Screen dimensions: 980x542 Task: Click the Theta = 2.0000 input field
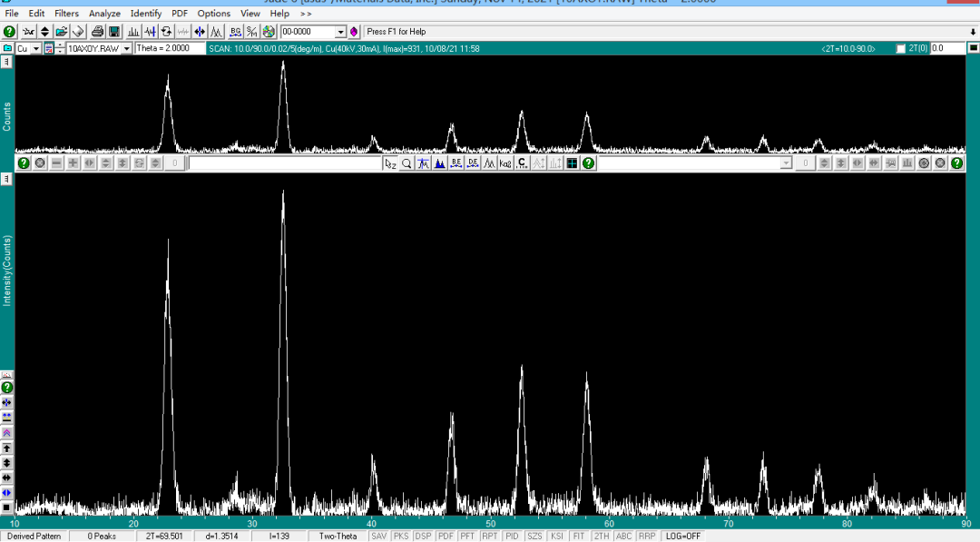point(169,48)
